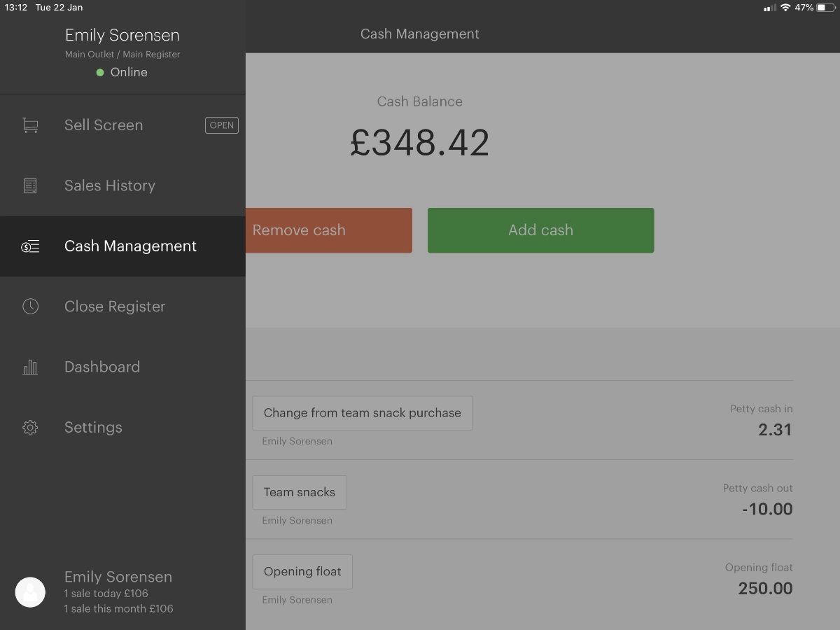Image resolution: width=840 pixels, height=630 pixels.
Task: Tap the 47% battery percentage
Action: coord(804,8)
